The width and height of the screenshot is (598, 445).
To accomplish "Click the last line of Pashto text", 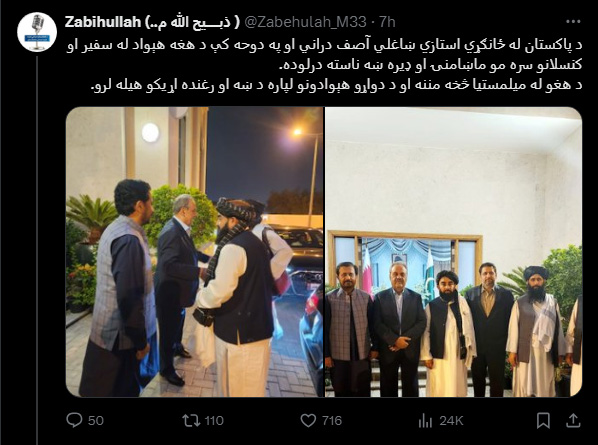I will (x=336, y=84).
